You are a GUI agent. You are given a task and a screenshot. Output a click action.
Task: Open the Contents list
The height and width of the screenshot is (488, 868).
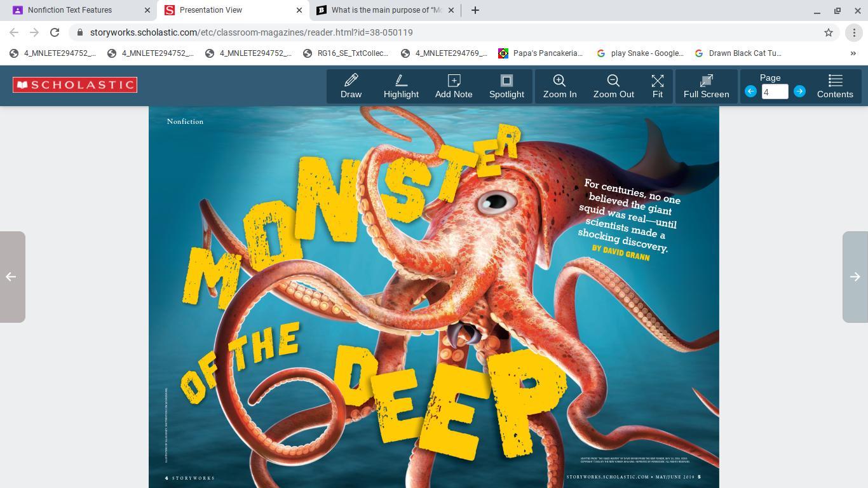(x=835, y=86)
